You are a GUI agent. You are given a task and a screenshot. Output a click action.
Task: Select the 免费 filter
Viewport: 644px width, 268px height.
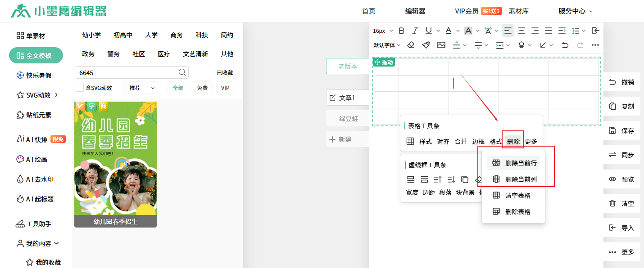click(x=202, y=88)
